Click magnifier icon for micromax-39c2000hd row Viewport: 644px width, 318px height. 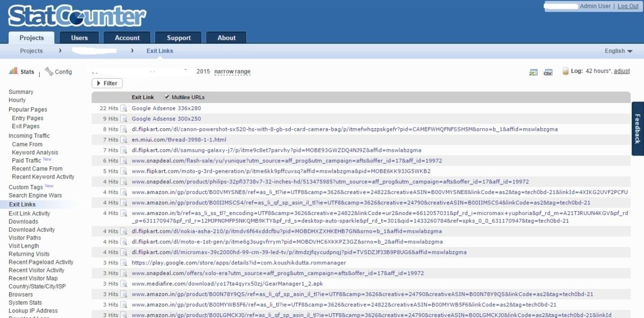click(123, 253)
